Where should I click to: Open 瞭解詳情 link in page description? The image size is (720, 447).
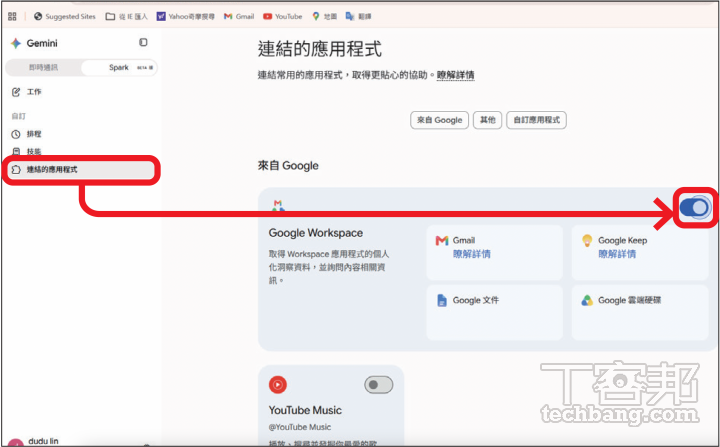pyautogui.click(x=456, y=75)
